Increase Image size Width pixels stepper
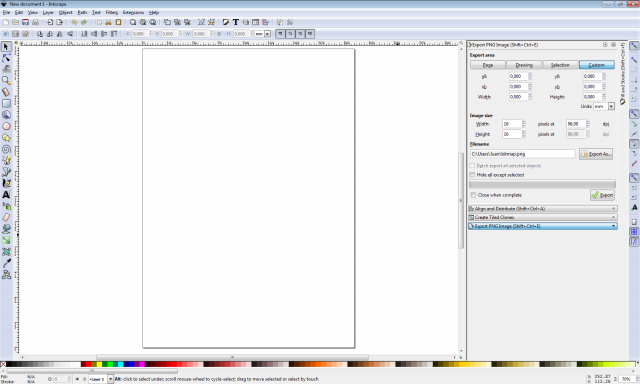Viewport: 640px width, 384px height. point(524,122)
